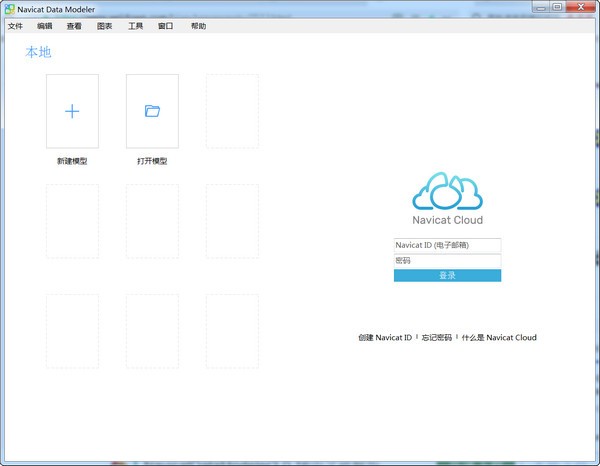Click the Navicat Cloud logo
This screenshot has width=600, height=466.
pyautogui.click(x=447, y=191)
